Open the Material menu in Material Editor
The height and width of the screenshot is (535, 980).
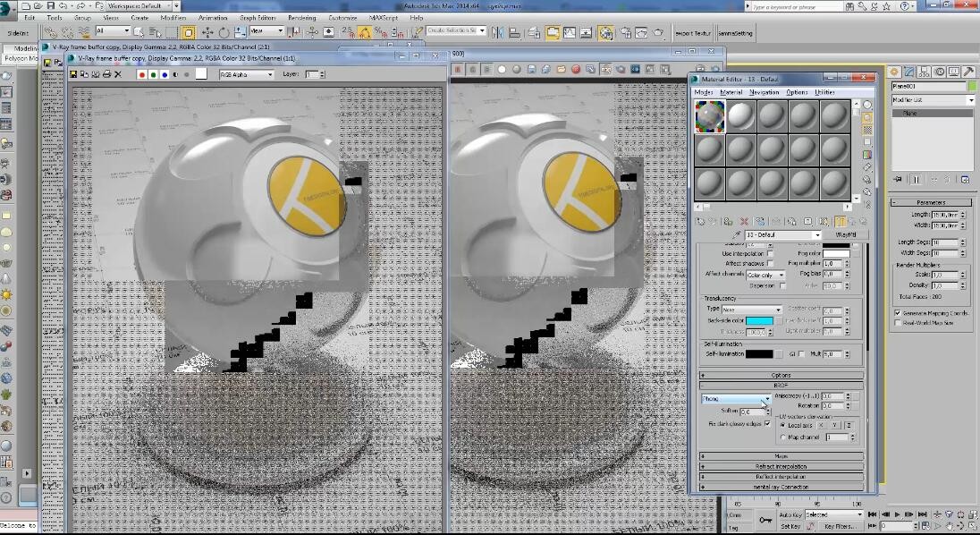pyautogui.click(x=731, y=92)
